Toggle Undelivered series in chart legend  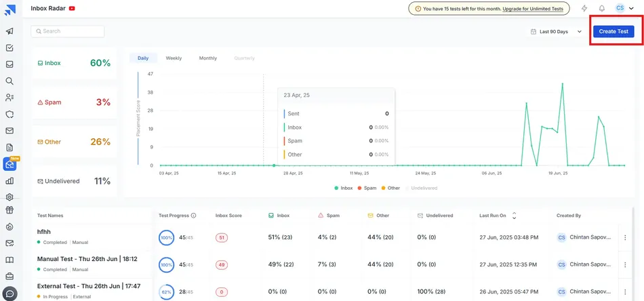pyautogui.click(x=422, y=188)
